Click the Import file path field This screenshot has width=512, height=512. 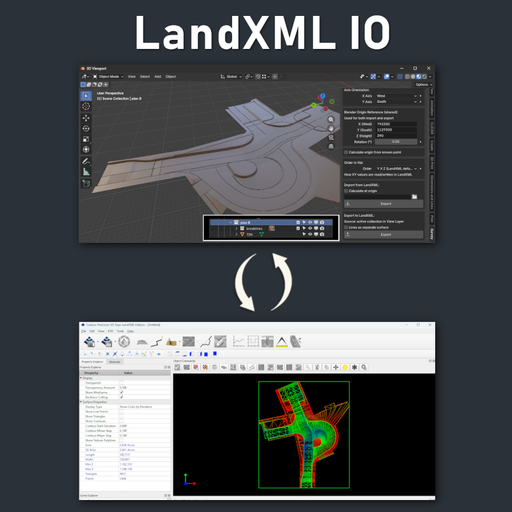(x=377, y=197)
